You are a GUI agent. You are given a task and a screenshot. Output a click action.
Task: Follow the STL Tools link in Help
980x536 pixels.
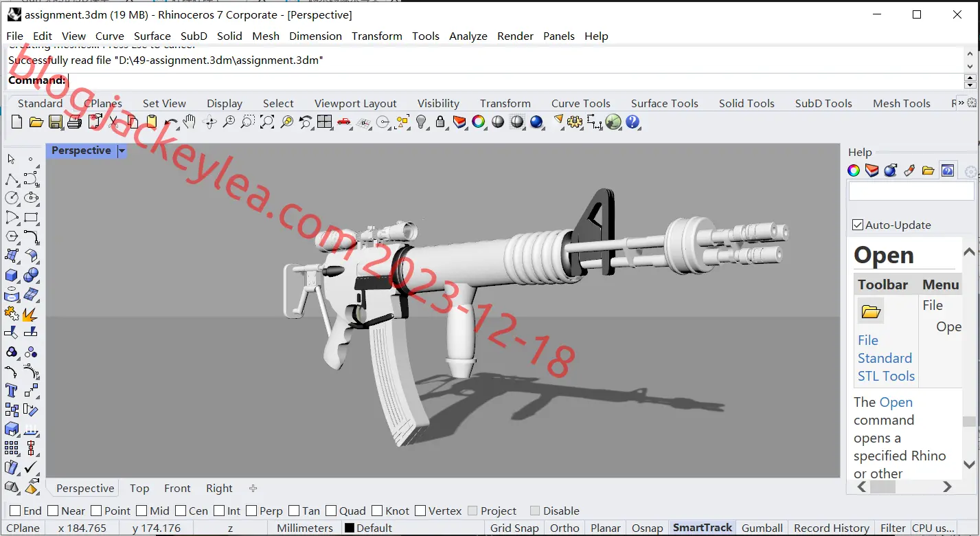(x=886, y=376)
